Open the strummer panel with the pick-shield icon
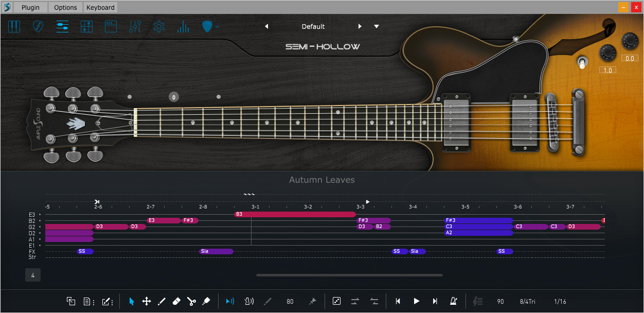Screen dimensions: 644x313 pyautogui.click(x=38, y=27)
